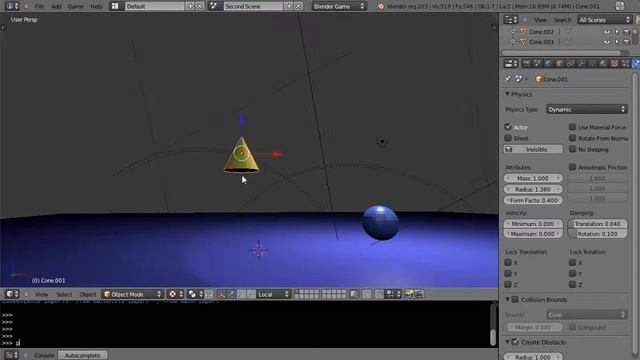640x360 pixels.
Task: Click the console Autocomplete button
Action: (82, 355)
